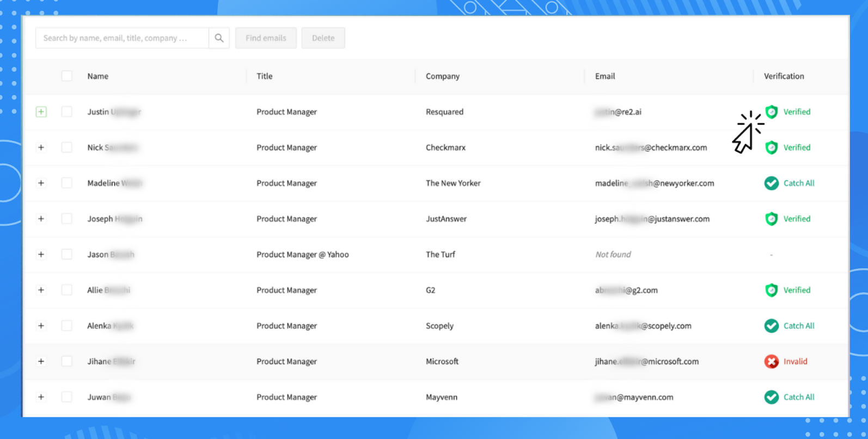868x439 pixels.
Task: Expand Alenka's row details
Action: click(x=41, y=326)
